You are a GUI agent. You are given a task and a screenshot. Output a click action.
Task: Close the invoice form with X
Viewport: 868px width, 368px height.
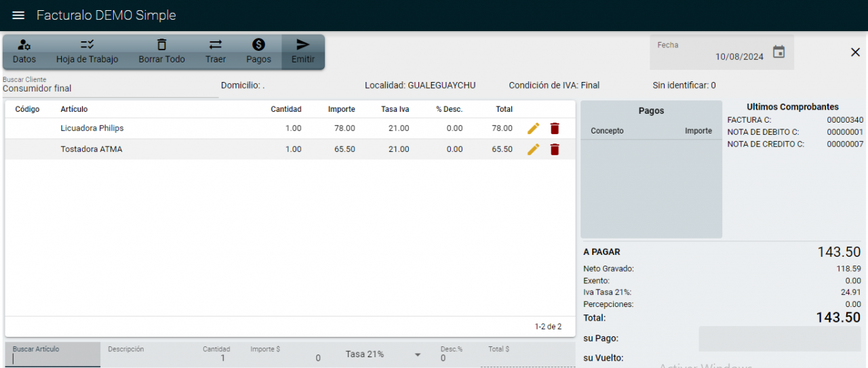pos(855,52)
